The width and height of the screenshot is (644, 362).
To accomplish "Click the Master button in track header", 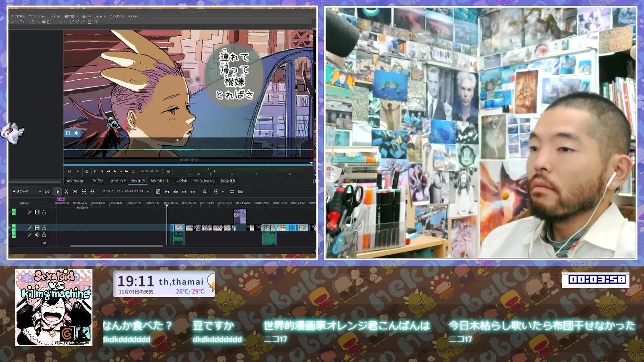I will 24,203.
